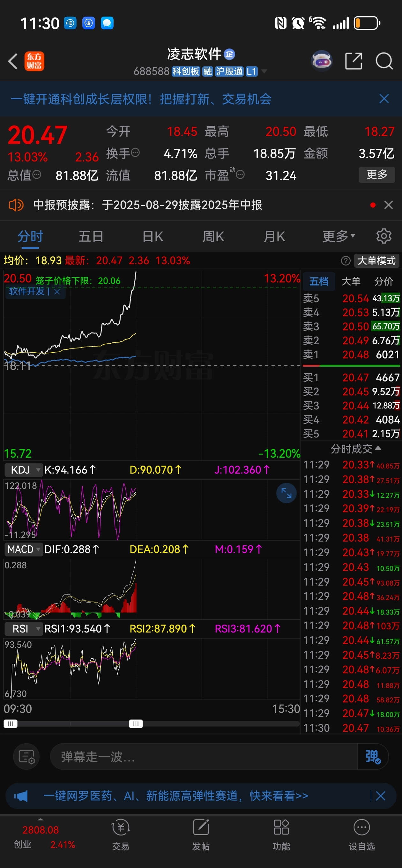Select the 分时 tab
Viewport: 402px width, 868px height.
(x=30, y=236)
